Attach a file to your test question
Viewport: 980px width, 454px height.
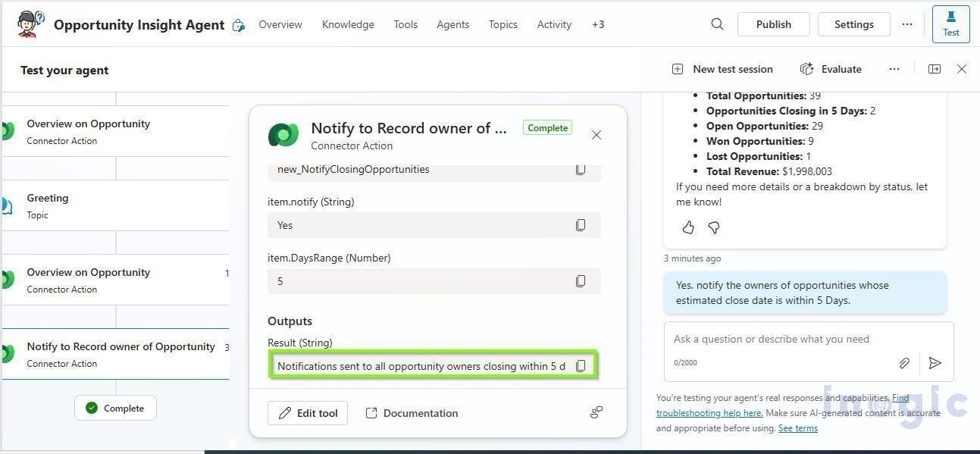click(904, 363)
